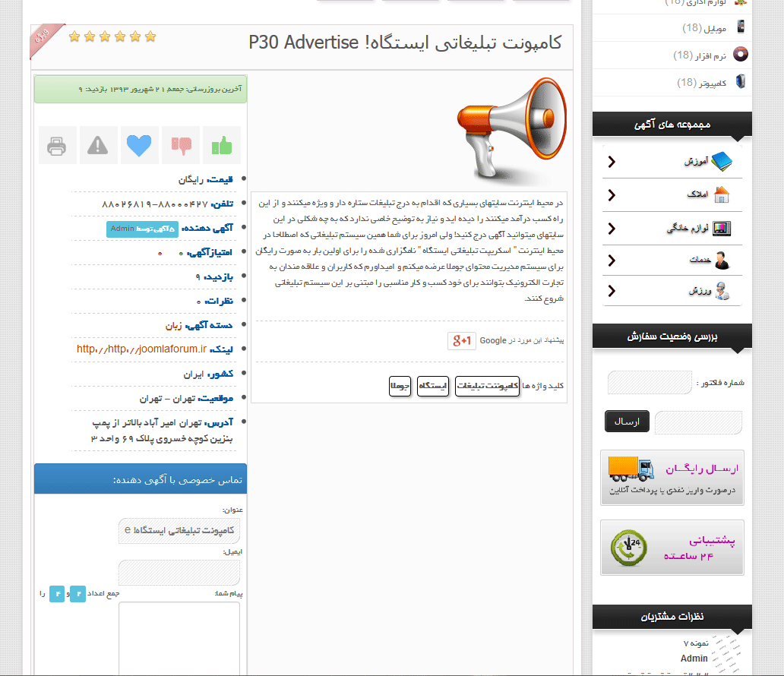Image resolution: width=784 pixels, height=676 pixels.
Task: Print the ad using printer icon
Action: (x=57, y=145)
